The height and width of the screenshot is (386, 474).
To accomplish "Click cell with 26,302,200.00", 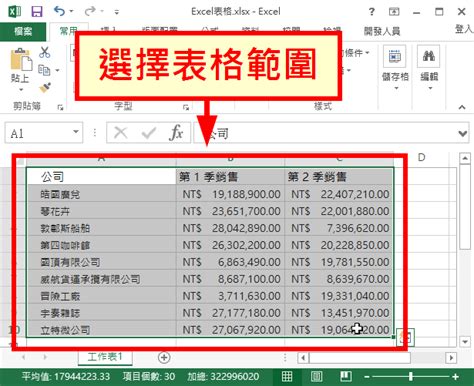I will coord(230,245).
